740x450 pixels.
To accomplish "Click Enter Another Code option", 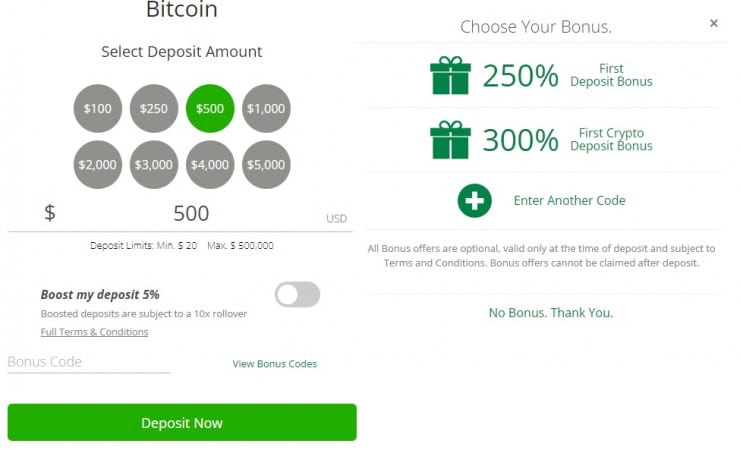I will pyautogui.click(x=569, y=201).
